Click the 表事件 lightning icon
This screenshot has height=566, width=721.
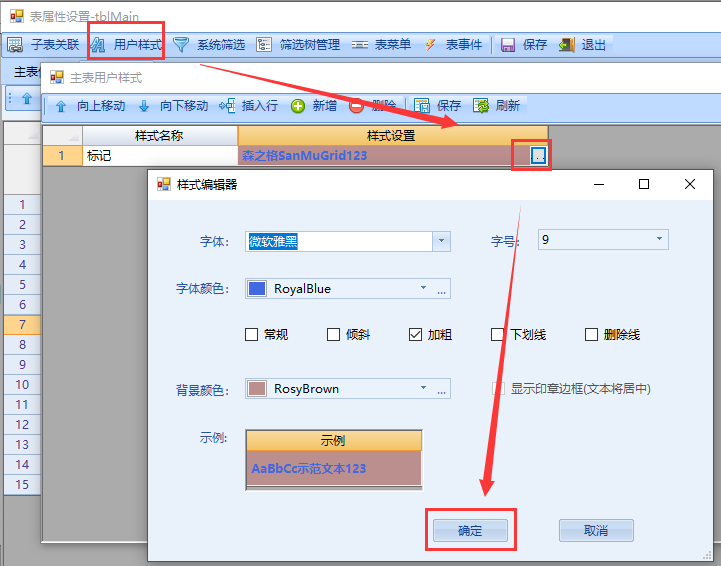[x=430, y=45]
